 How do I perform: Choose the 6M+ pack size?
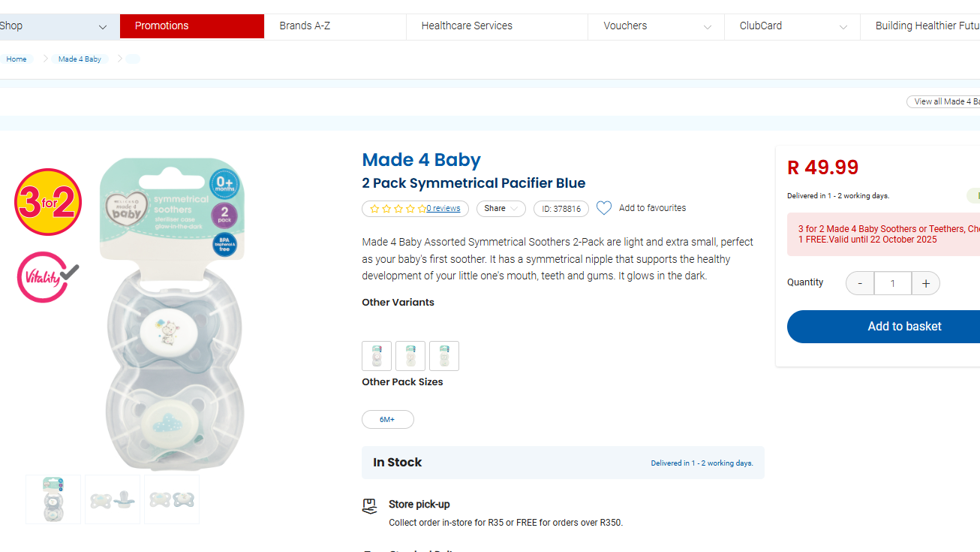tap(387, 419)
